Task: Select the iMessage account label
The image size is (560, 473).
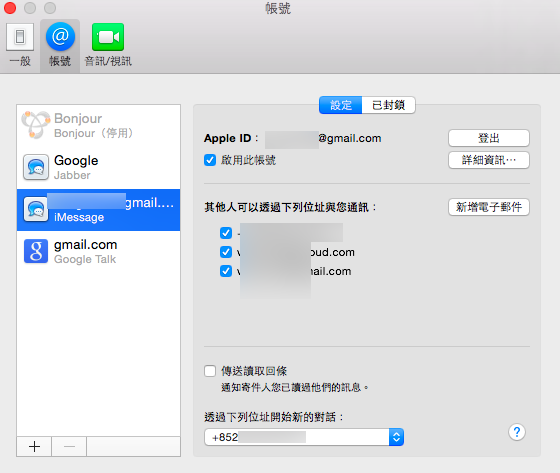Action: [x=79, y=217]
